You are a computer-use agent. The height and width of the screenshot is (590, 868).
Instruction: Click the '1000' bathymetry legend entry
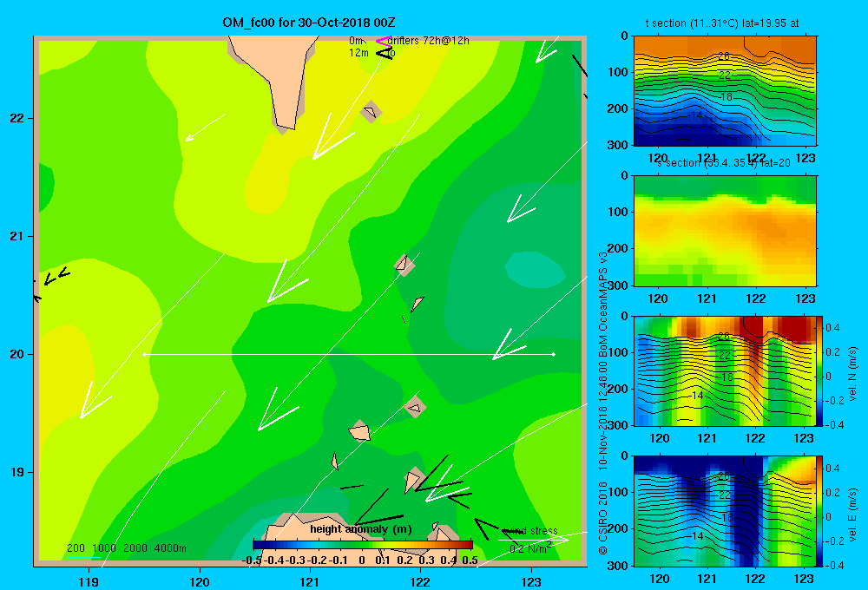pyautogui.click(x=104, y=548)
